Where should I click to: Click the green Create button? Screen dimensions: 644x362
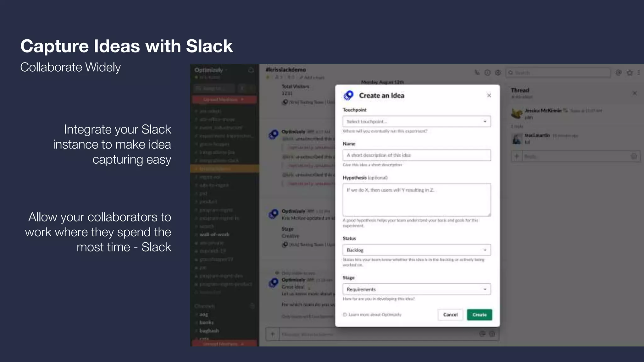pyautogui.click(x=479, y=315)
